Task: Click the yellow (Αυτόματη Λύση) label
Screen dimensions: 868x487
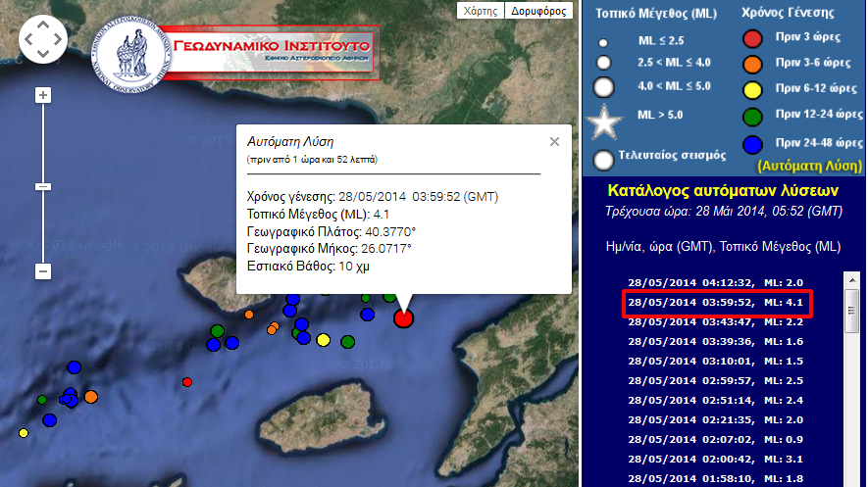Action: (x=809, y=166)
